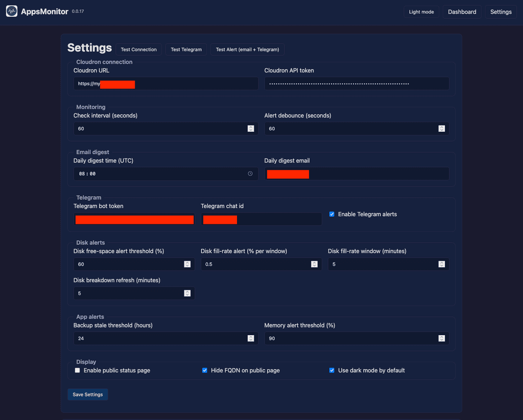Screen dimensions: 523x420
Task: Toggle the Enable Telegram alerts checkbox
Action: click(x=332, y=214)
